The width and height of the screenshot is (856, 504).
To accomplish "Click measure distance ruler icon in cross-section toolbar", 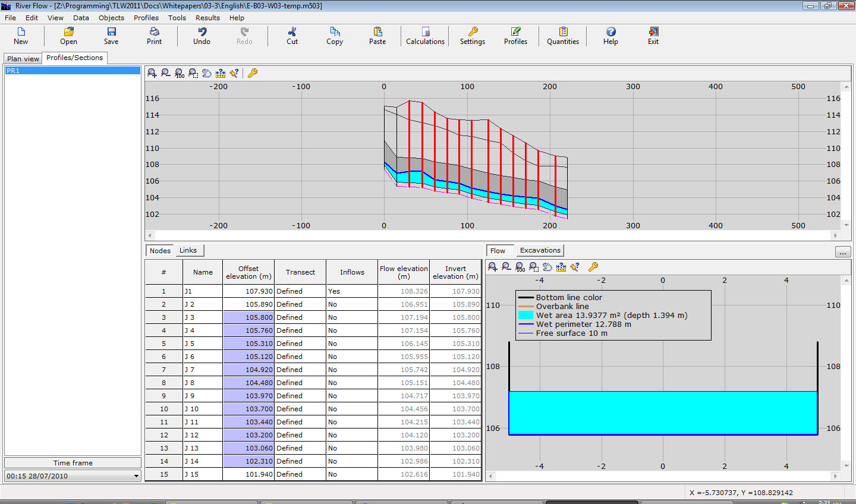I will click(x=561, y=267).
